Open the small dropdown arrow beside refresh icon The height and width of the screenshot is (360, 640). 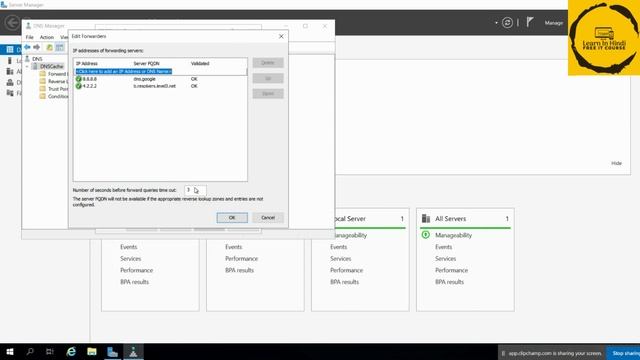tap(496, 23)
